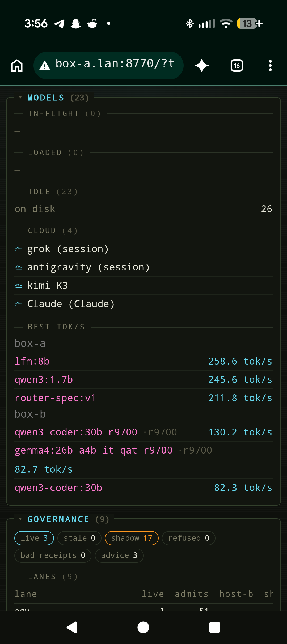Open the tab switcher showing 16 tabs

coord(237,66)
